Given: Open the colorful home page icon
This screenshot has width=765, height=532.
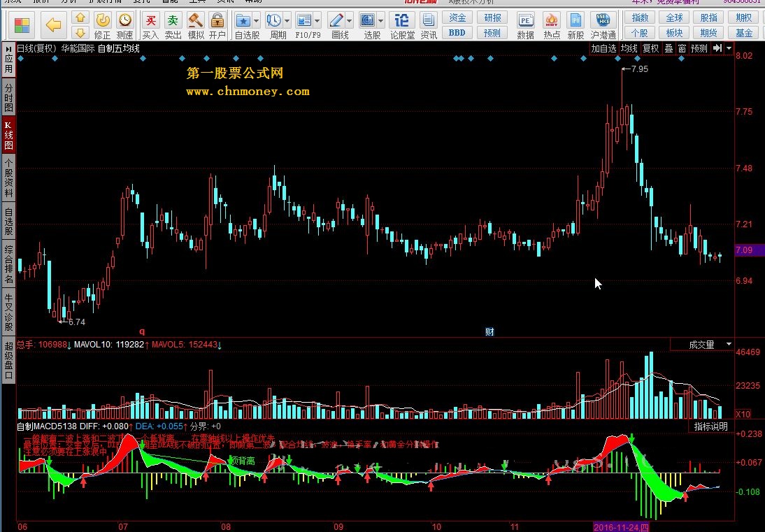Looking at the screenshot, I should (x=22, y=25).
